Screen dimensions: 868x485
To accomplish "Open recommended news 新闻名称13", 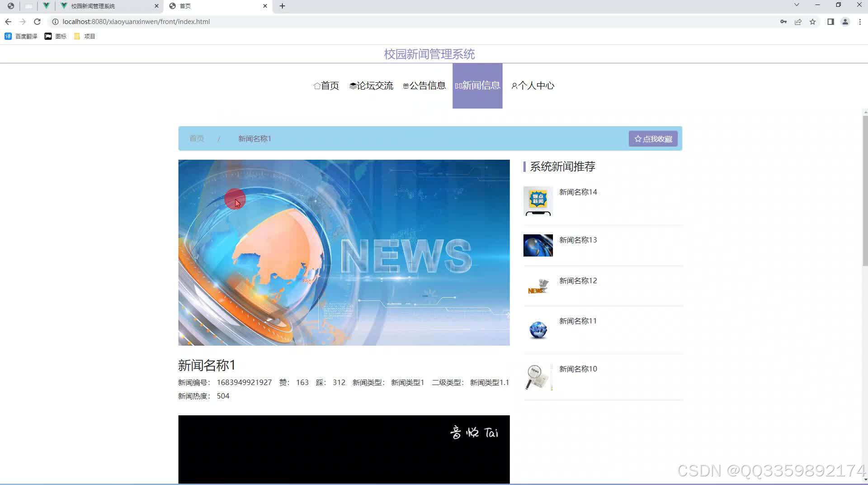I will click(578, 240).
